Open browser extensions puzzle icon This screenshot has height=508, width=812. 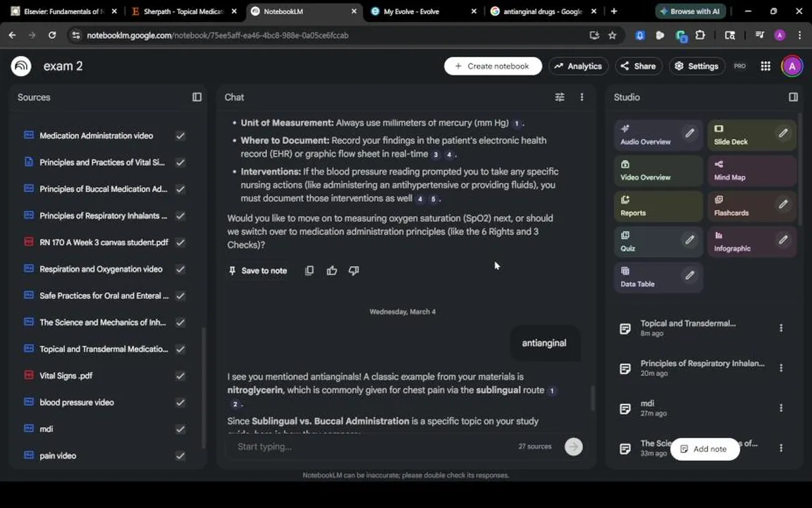click(700, 35)
